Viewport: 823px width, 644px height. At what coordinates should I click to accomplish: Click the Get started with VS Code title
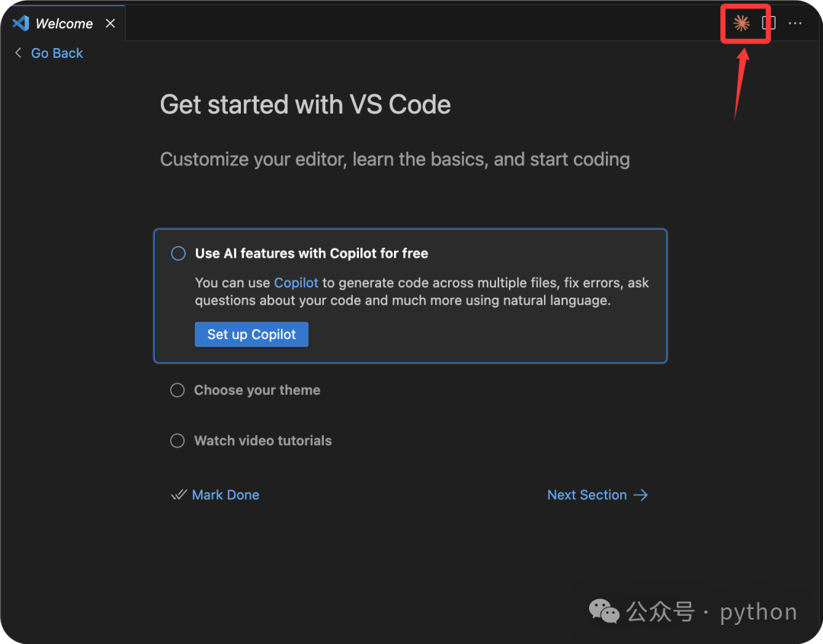click(306, 104)
